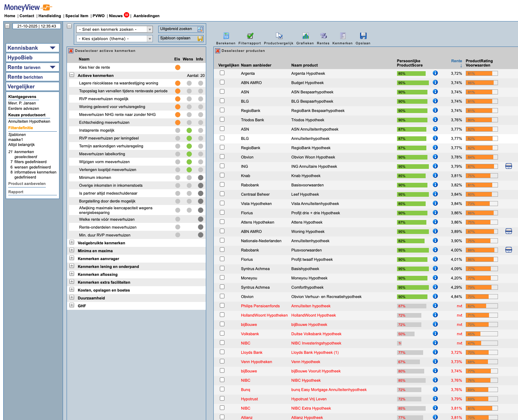The image size is (518, 420).
Task: Expand Veelgebruikte kenmerken group
Action: [72, 243]
